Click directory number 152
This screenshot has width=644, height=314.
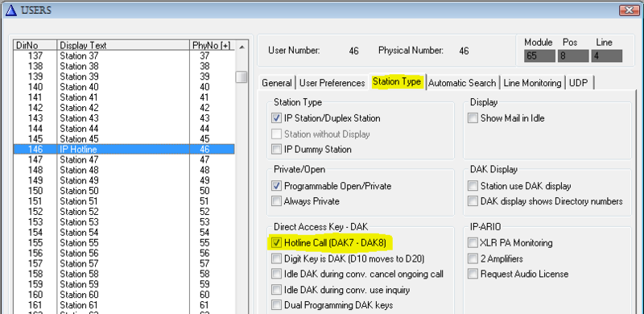35,212
